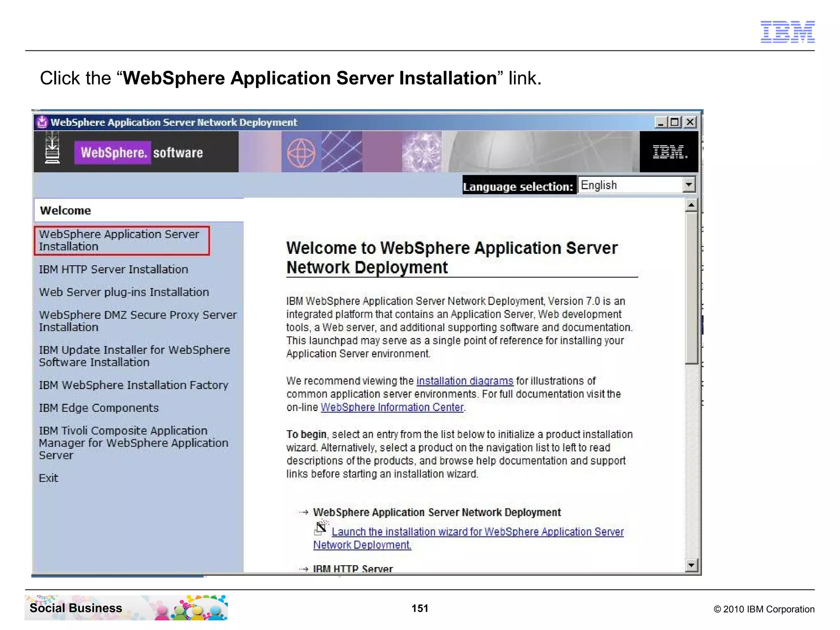
Task: Minimize the WebSphere installer window
Action: (x=661, y=122)
